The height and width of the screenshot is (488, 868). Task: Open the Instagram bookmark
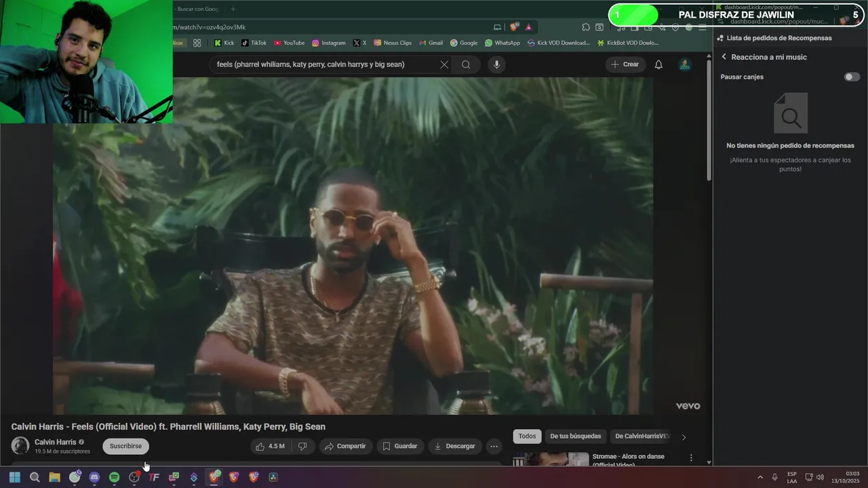coord(329,43)
